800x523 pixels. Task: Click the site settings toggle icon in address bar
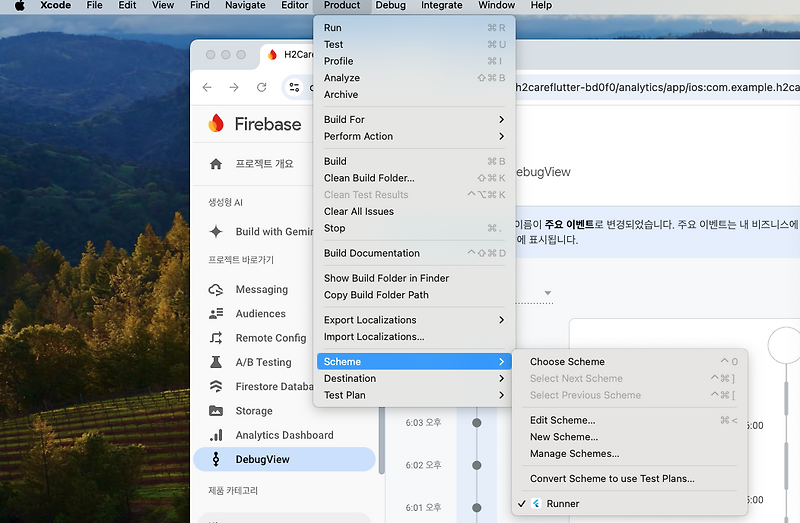pyautogui.click(x=294, y=87)
